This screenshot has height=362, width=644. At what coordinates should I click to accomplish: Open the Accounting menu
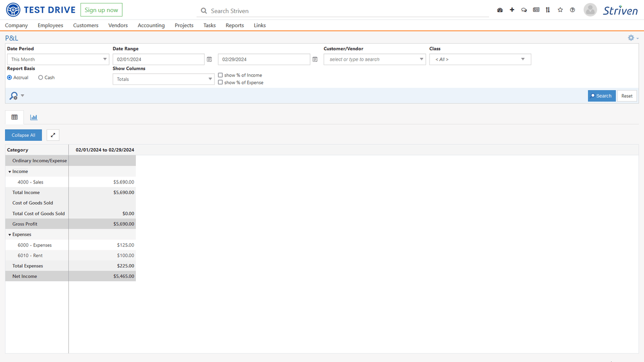(151, 25)
